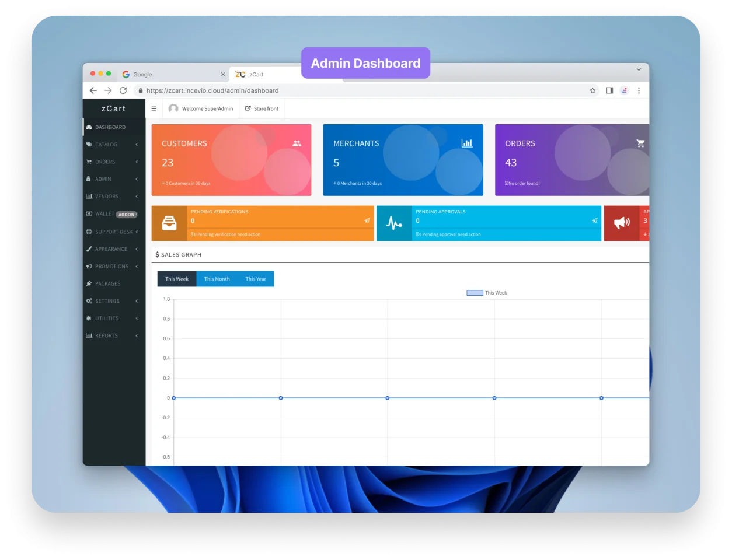Click the first data point on sales graph
This screenshot has height=560, width=732.
[173, 398]
